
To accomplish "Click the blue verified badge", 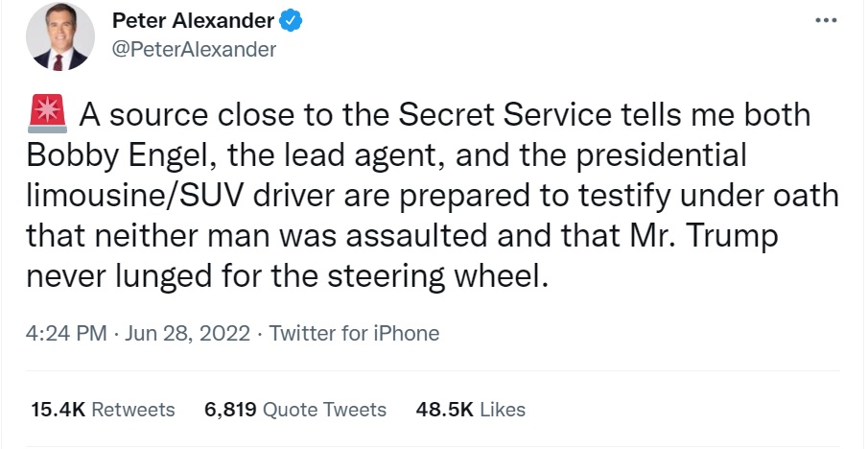I will [x=288, y=20].
